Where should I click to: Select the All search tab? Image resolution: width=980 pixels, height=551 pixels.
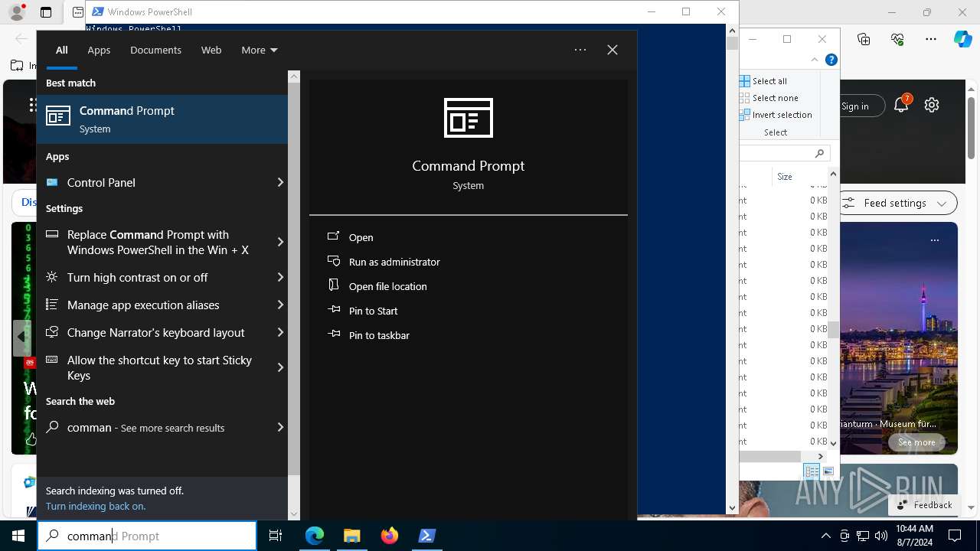pyautogui.click(x=62, y=50)
